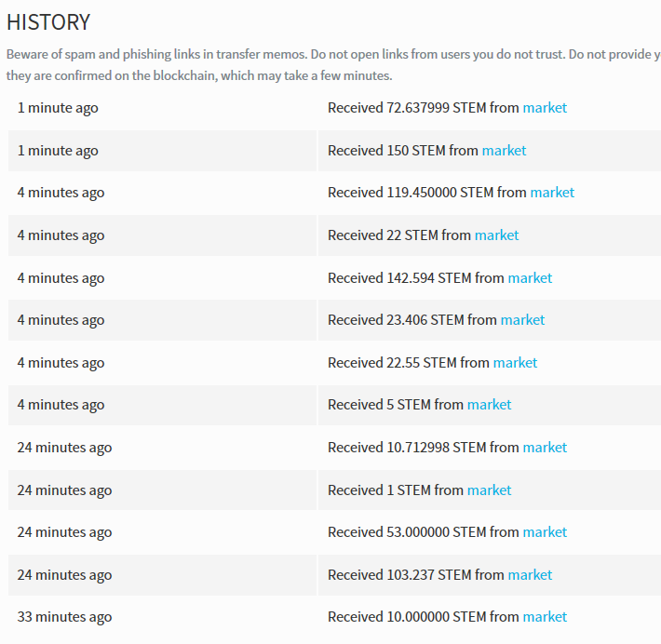Open market link in 53.000000 STEM row
The width and height of the screenshot is (661, 644).
[545, 532]
